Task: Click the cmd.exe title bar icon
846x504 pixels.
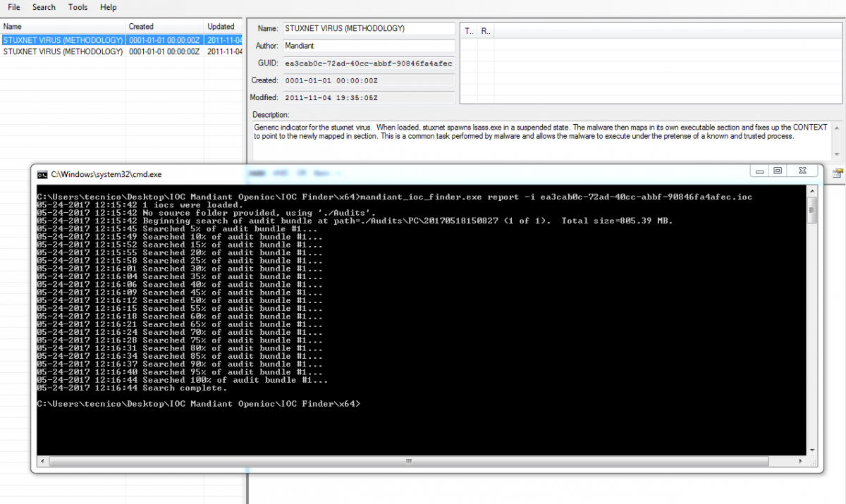Action: [x=42, y=174]
